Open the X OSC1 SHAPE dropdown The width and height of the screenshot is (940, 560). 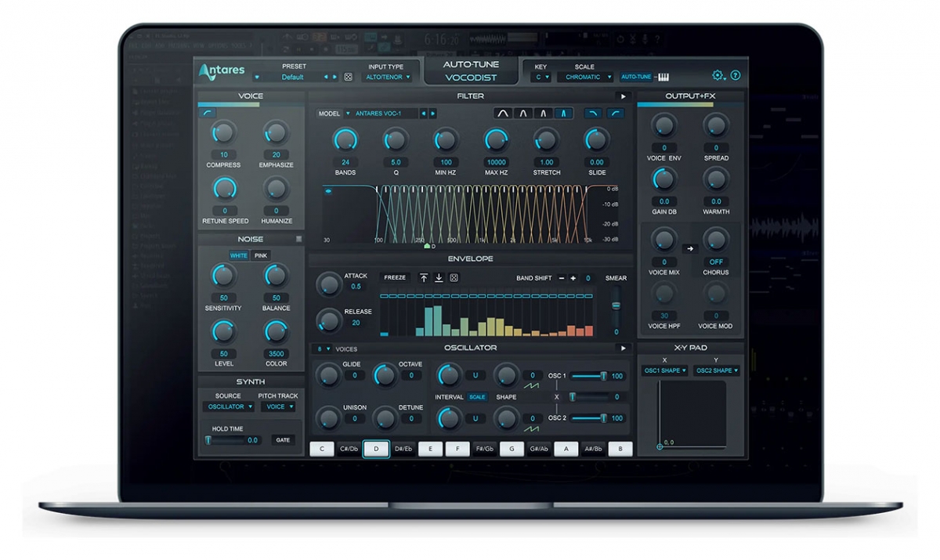(x=664, y=370)
